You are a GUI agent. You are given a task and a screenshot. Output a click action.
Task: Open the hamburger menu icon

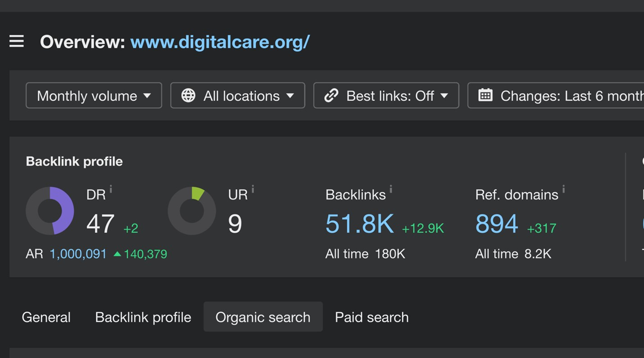tap(16, 41)
